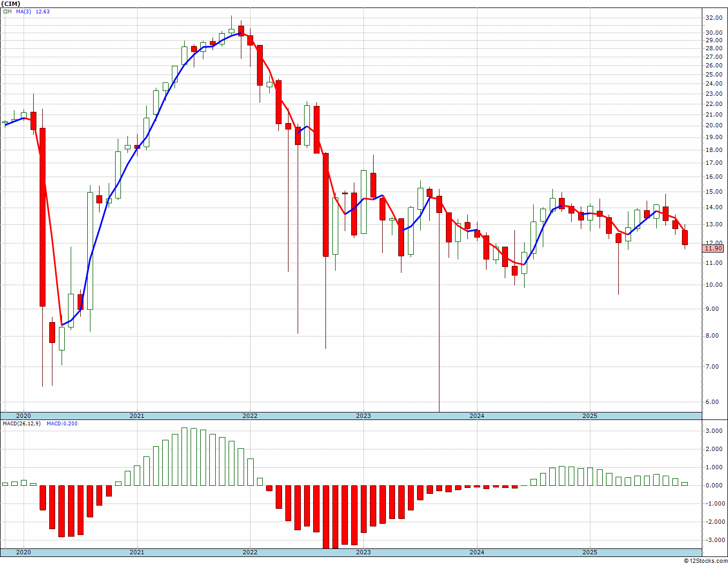Click the "25.00" price axis label
728x565 pixels.
[714, 74]
